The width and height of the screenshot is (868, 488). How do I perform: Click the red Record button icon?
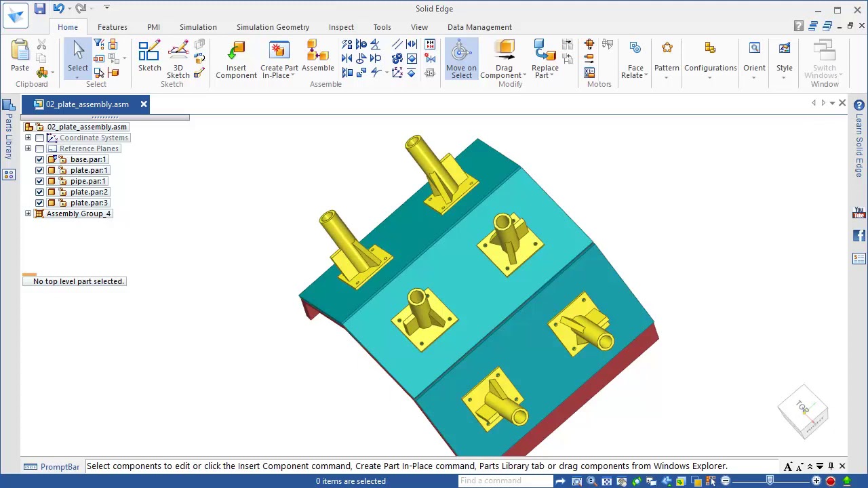point(831,481)
